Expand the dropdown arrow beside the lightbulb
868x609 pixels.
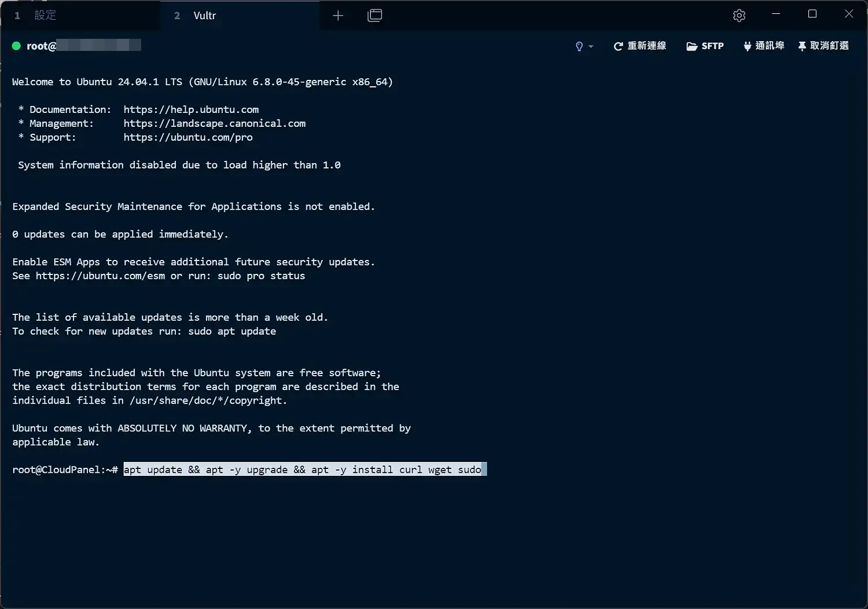(x=591, y=46)
